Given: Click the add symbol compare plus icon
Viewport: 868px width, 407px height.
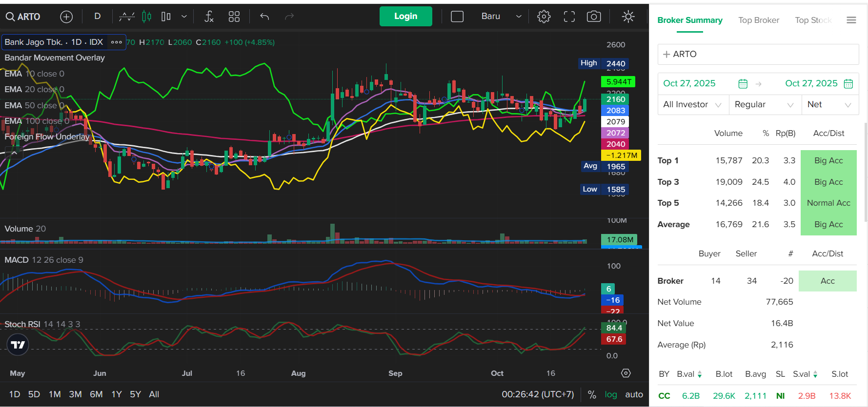Looking at the screenshot, I should [66, 17].
